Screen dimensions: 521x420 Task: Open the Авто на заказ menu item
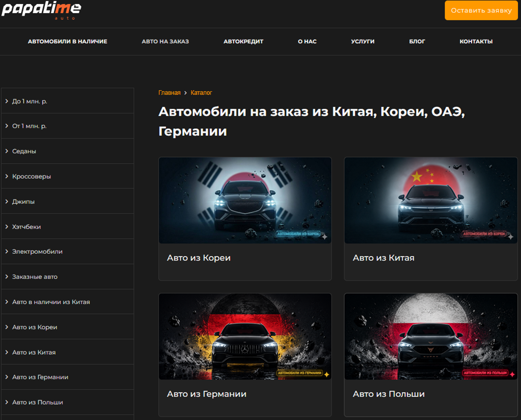165,41
